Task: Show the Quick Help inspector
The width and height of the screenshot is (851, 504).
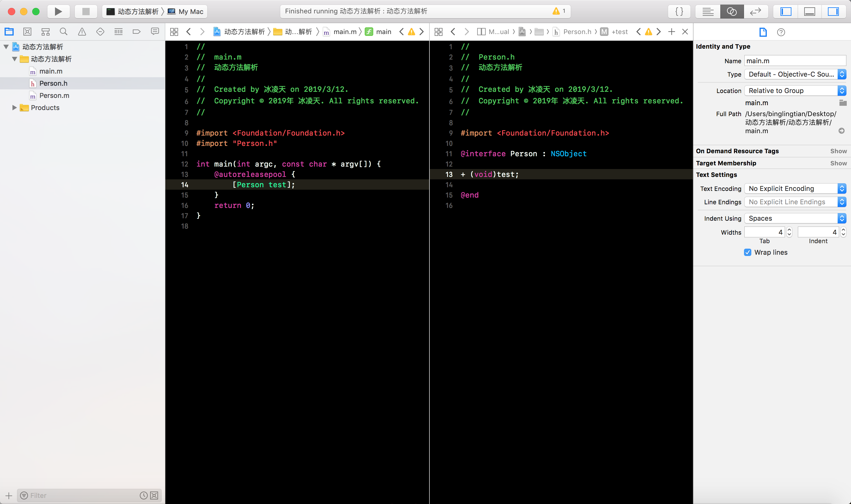Action: tap(781, 32)
